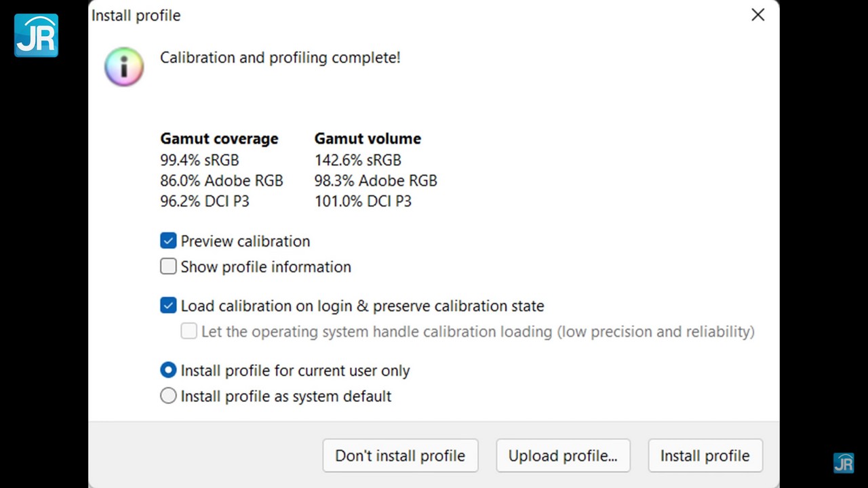Screen dimensions: 868x488
Task: Click the JR logo in top-left corner
Action: [37, 35]
